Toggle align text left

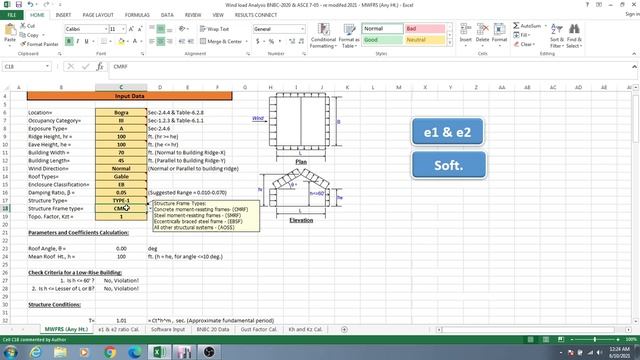click(x=152, y=41)
